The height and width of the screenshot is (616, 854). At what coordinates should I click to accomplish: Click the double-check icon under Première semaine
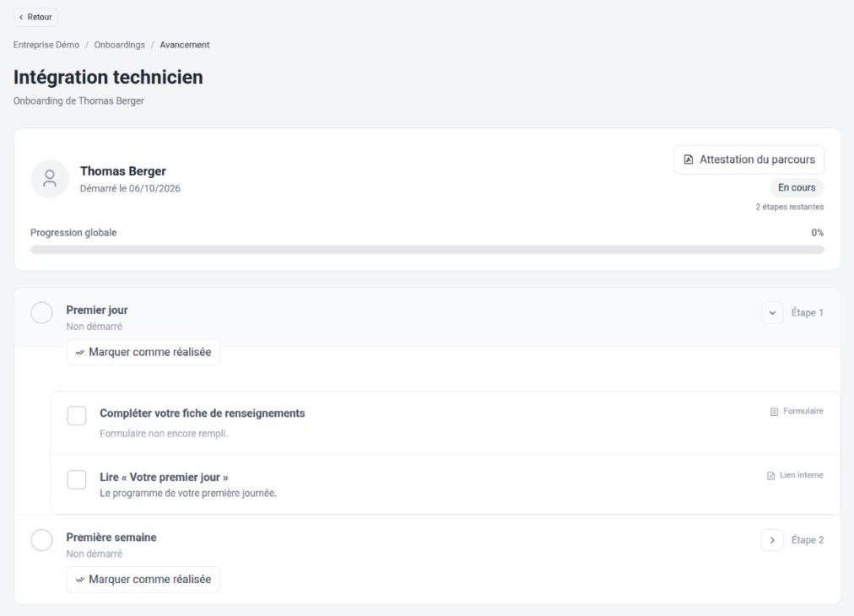(80, 580)
